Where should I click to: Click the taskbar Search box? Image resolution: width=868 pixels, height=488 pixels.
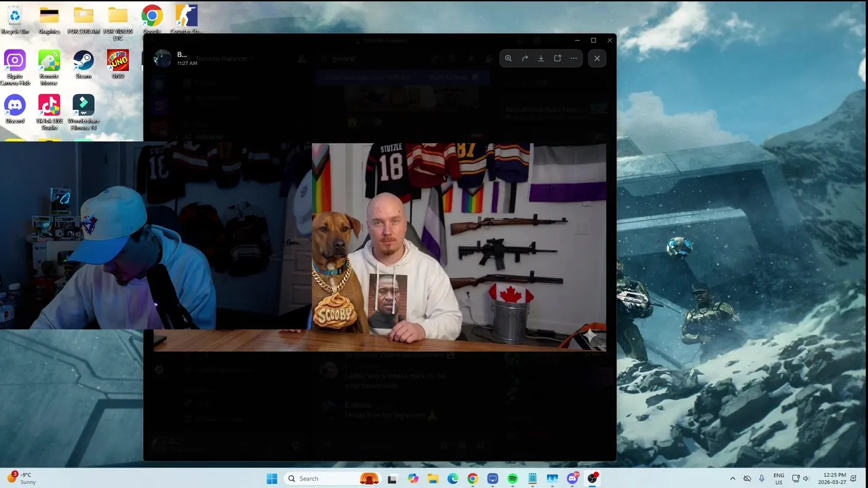334,479
